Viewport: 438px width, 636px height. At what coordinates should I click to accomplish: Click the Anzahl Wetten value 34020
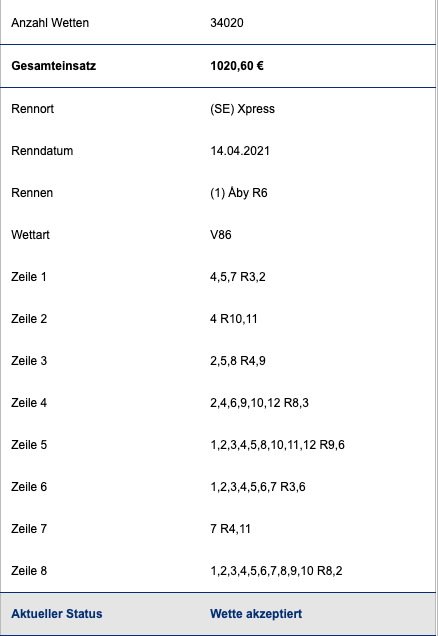227,23
